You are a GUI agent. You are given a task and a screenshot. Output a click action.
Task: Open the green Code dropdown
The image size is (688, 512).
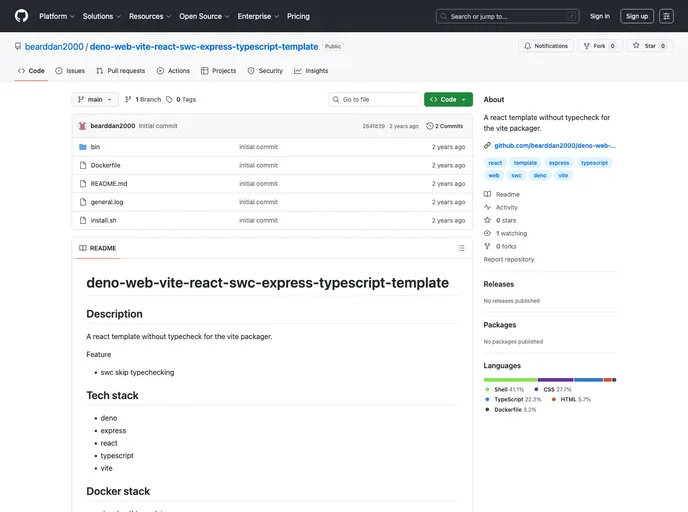pos(447,100)
